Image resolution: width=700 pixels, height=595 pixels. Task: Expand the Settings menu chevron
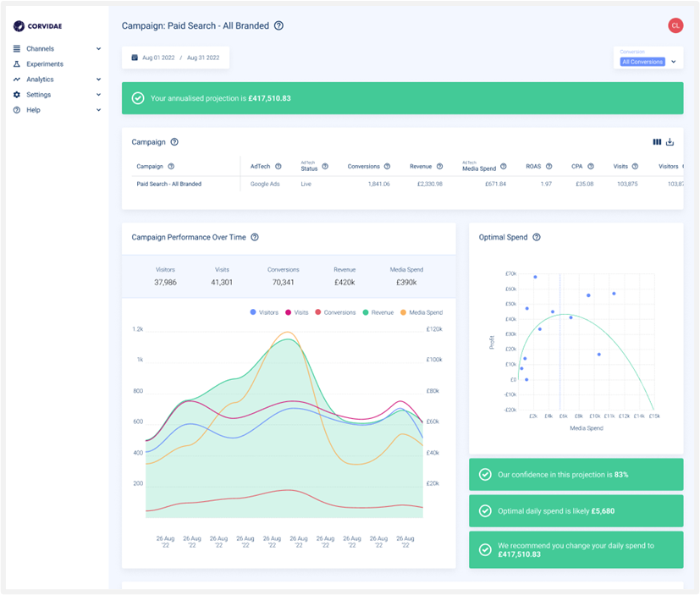[99, 95]
